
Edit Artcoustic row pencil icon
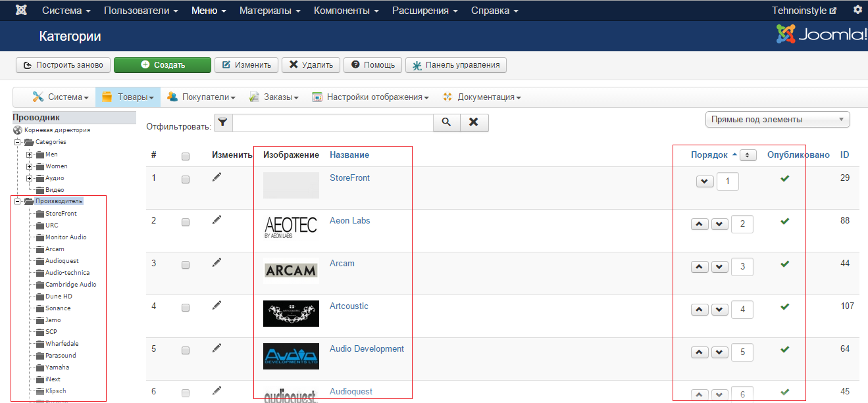point(217,305)
